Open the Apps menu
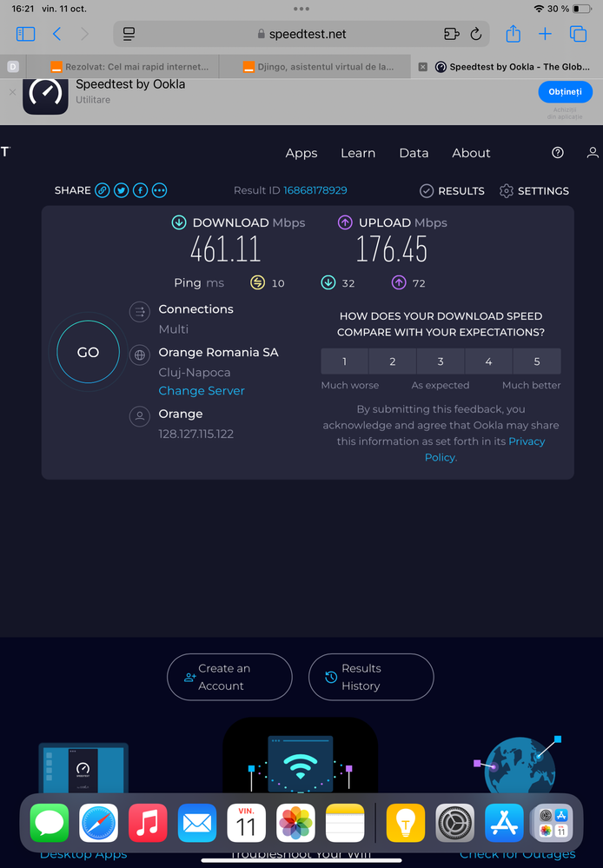603x868 pixels. click(301, 153)
